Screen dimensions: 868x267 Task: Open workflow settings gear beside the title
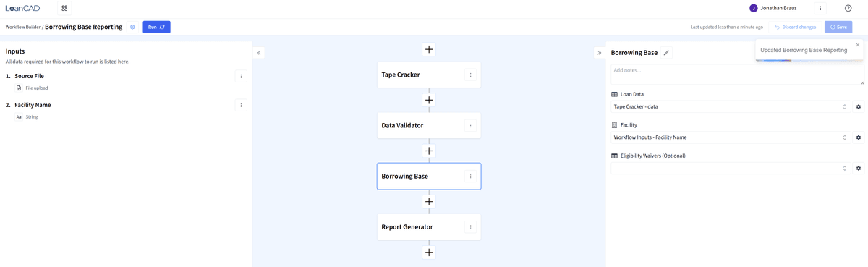132,27
